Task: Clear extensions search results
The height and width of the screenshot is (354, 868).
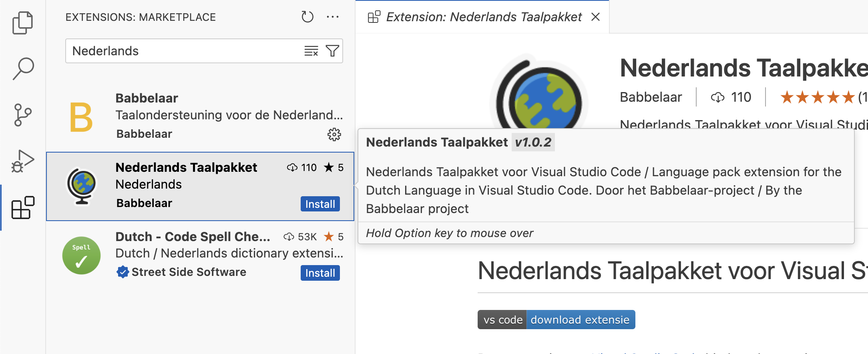Action: click(311, 51)
